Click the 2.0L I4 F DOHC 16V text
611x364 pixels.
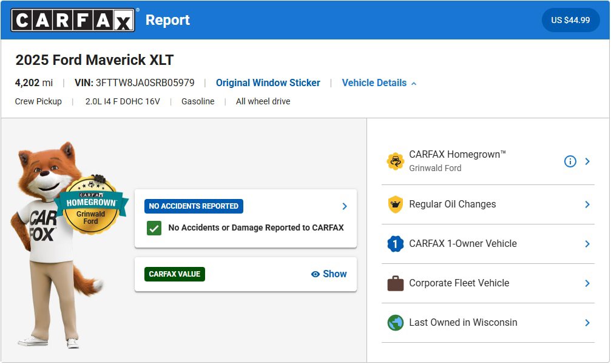(123, 101)
